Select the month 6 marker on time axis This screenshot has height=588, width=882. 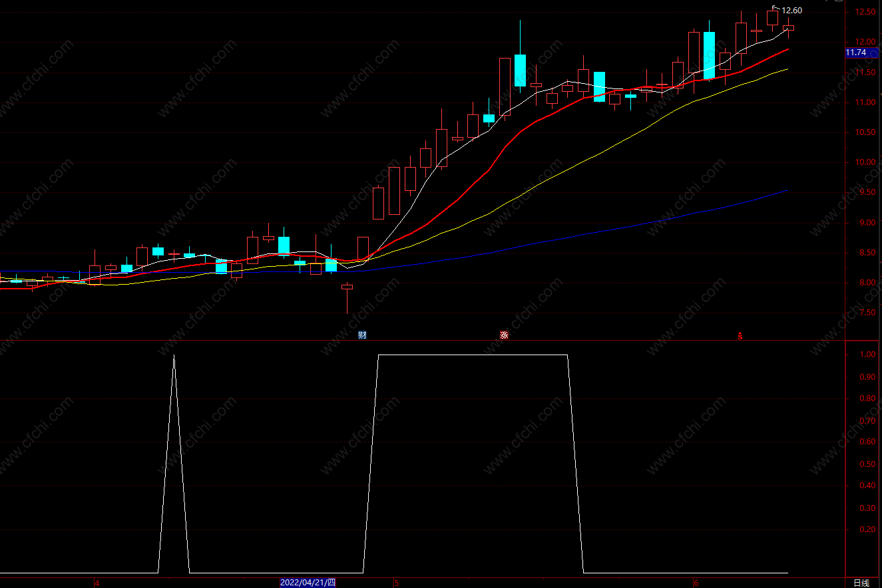pyautogui.click(x=696, y=583)
